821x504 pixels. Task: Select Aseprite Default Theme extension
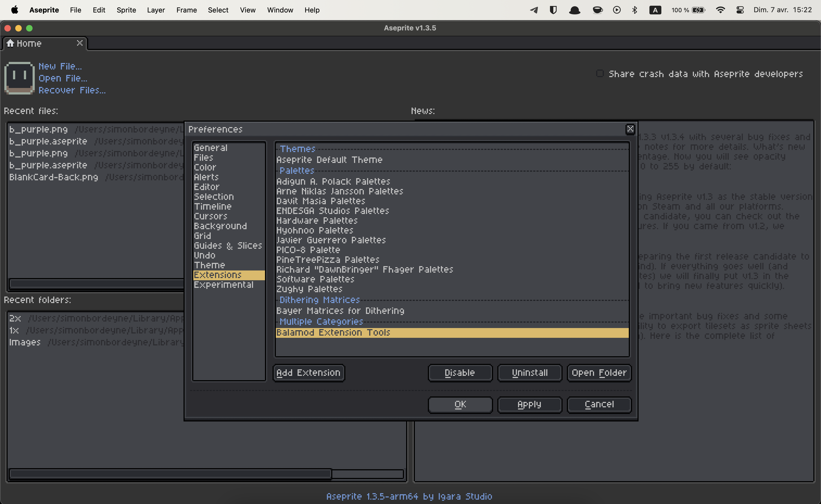click(x=452, y=160)
